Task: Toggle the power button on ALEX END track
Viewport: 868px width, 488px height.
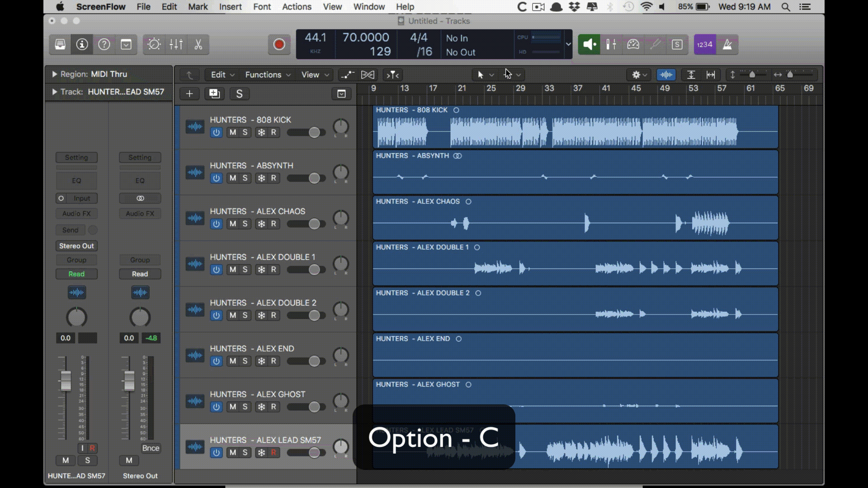Action: (x=216, y=361)
